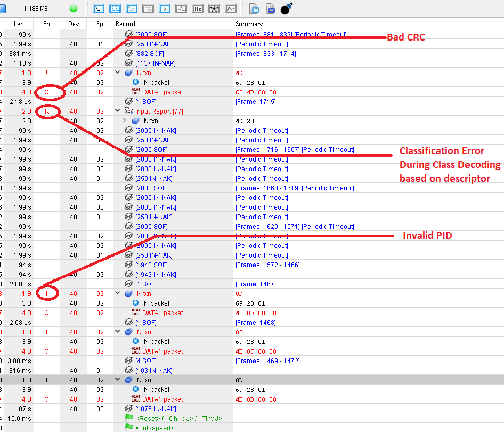Click the Summary column header
504x432 pixels.
pyautogui.click(x=249, y=24)
